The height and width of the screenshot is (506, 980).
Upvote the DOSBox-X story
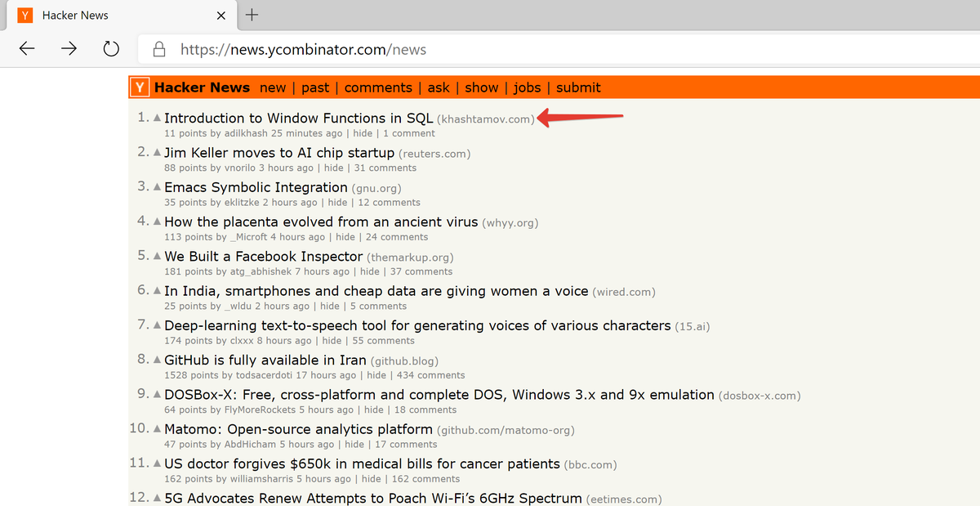157,394
